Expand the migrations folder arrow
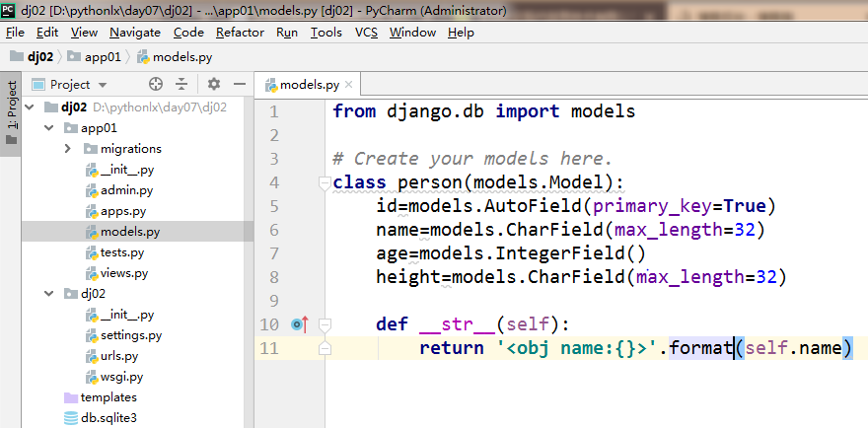The height and width of the screenshot is (428, 868). pos(68,148)
